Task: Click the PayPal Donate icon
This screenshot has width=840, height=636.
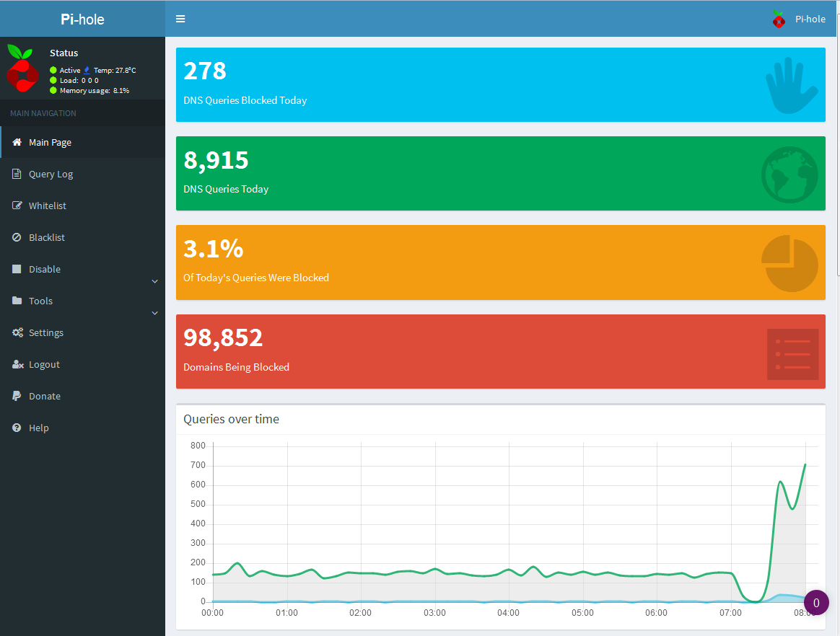Action: pos(17,396)
